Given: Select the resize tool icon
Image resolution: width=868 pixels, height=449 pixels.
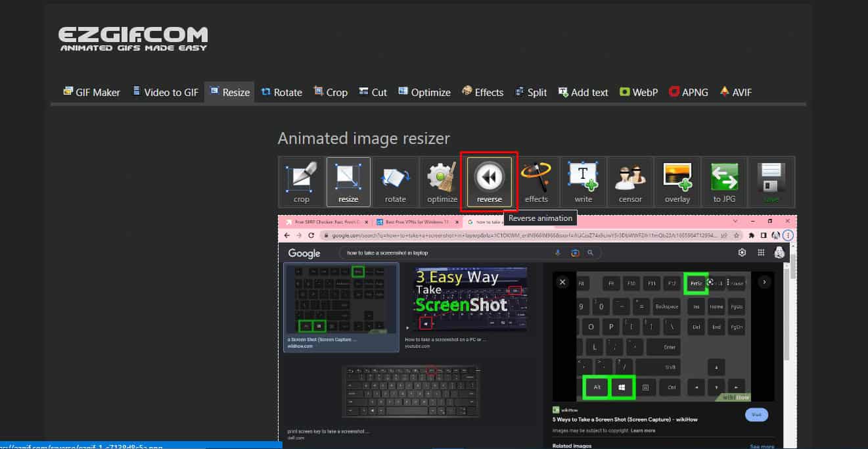Looking at the screenshot, I should [348, 182].
